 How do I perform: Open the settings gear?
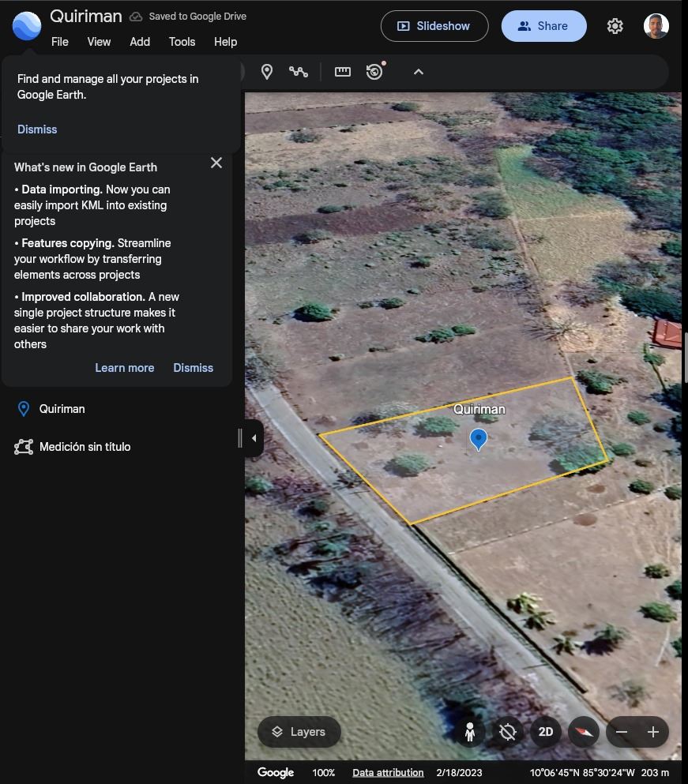[615, 26]
